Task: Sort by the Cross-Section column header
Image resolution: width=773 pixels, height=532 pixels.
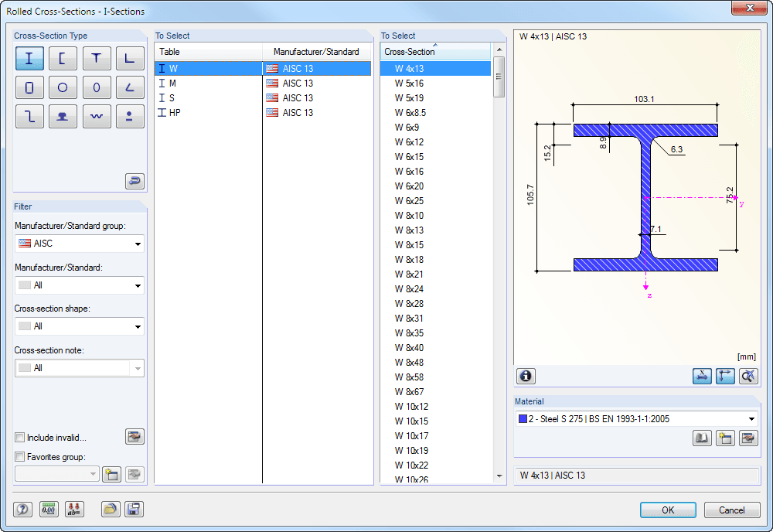Action: (x=435, y=52)
